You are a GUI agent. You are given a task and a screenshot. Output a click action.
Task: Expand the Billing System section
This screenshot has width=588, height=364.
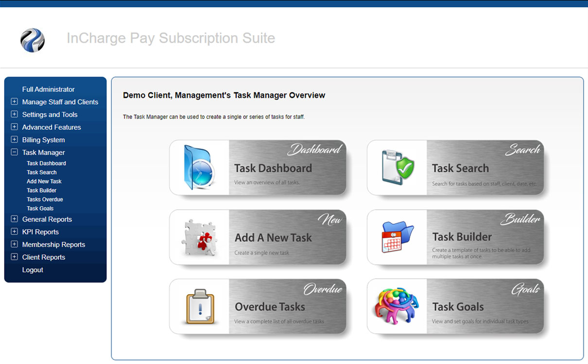pos(14,140)
